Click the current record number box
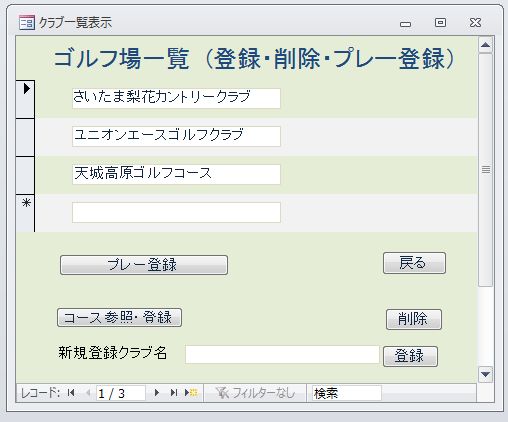This screenshot has height=422, width=508. 121,393
